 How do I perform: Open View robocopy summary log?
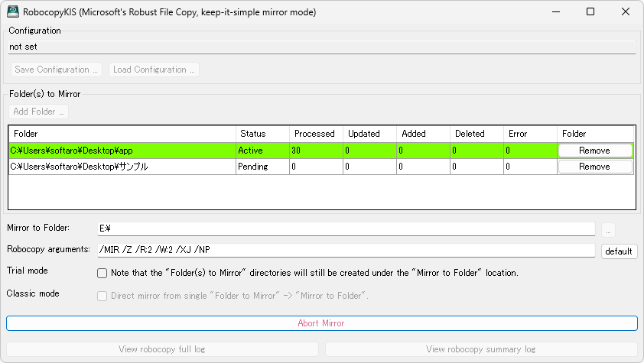click(481, 349)
